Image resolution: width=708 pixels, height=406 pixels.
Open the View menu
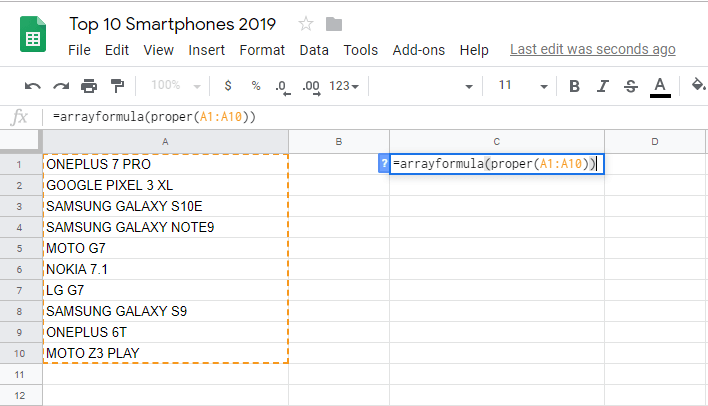tap(158, 50)
